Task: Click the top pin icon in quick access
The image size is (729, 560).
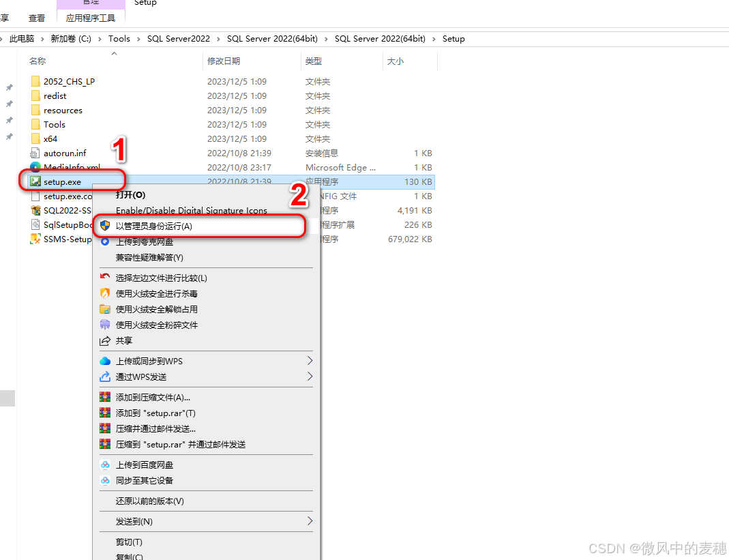Action: [9, 87]
